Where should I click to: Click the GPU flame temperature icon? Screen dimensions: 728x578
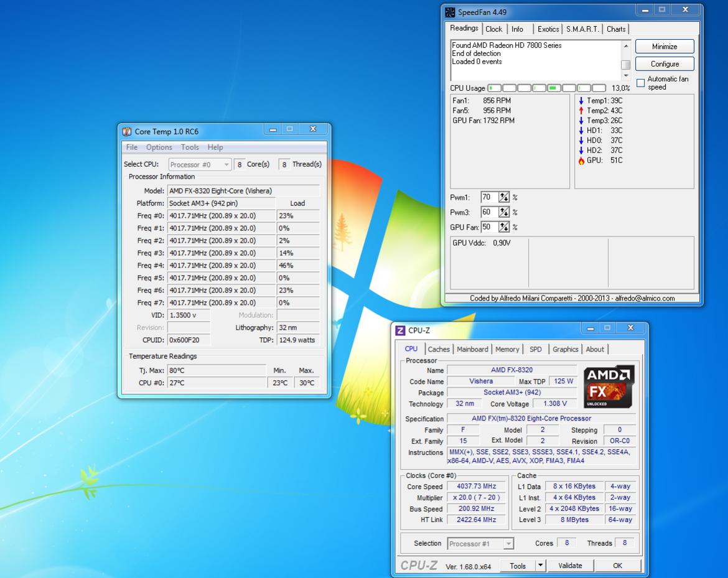[581, 161]
